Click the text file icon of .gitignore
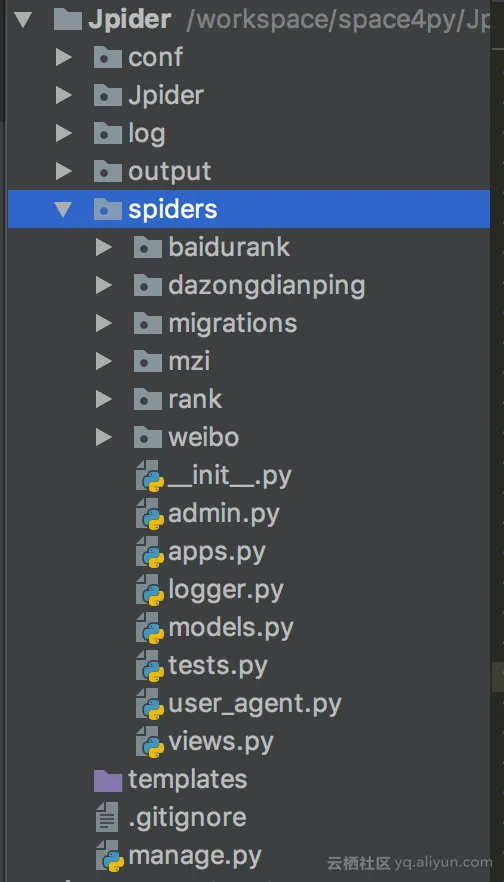The height and width of the screenshot is (882, 504). point(106,818)
